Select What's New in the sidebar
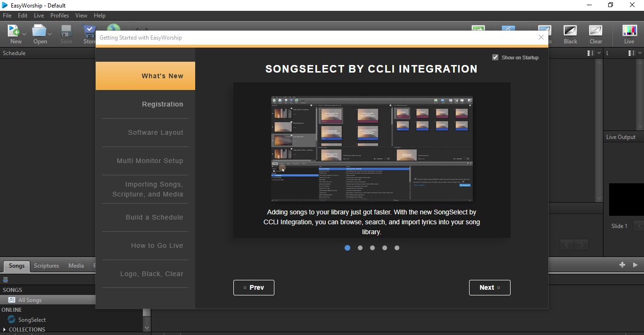The height and width of the screenshot is (335, 644). (x=145, y=76)
